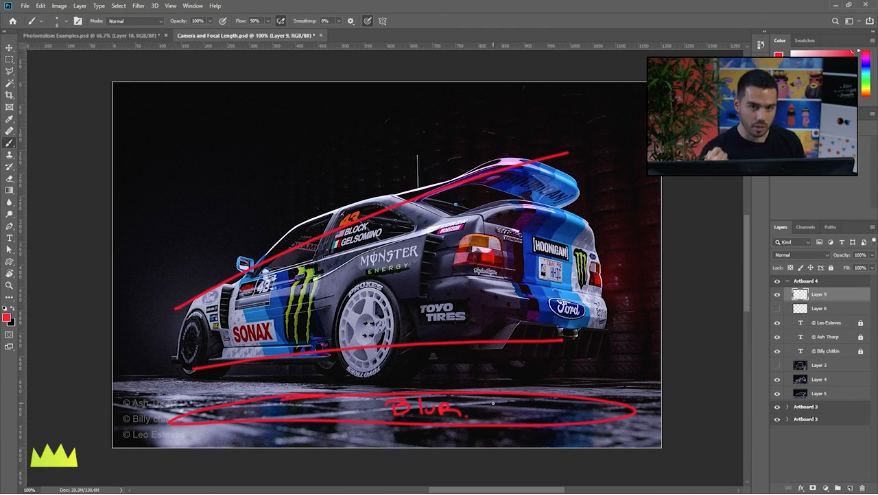Click Delete layer trash button
Viewport: 878px width, 495px height.
[862, 488]
